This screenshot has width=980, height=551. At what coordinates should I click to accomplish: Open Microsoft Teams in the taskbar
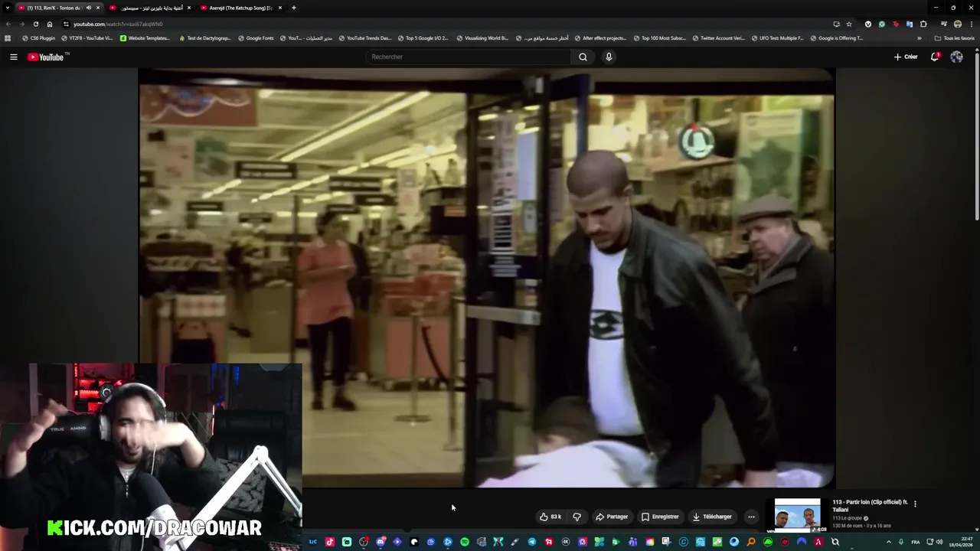coord(632,542)
